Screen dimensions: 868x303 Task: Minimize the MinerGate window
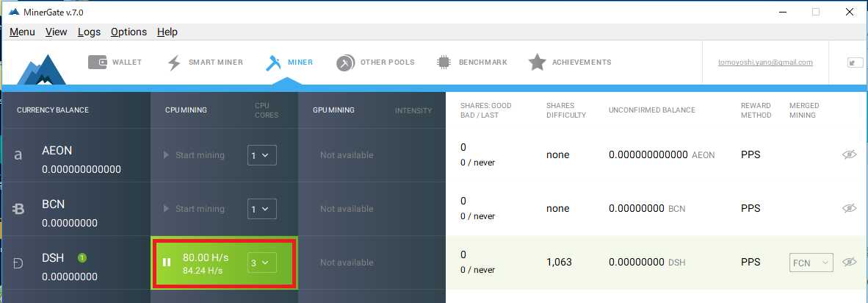point(782,12)
